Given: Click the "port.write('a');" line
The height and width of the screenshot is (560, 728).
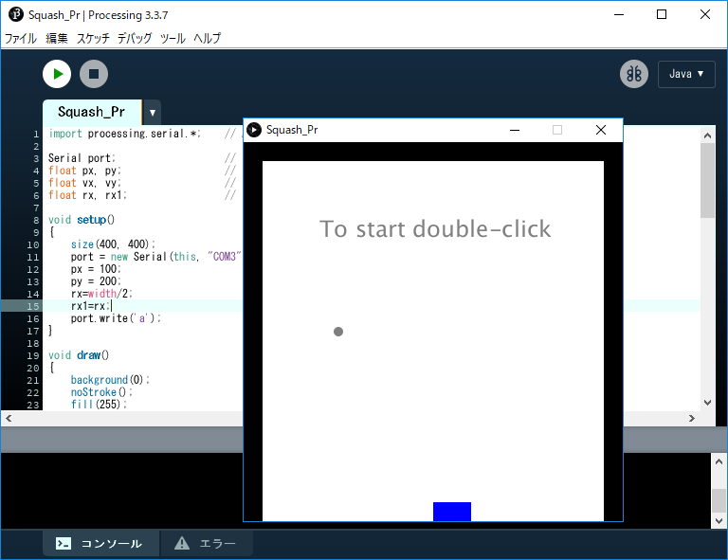Looking at the screenshot, I should coord(116,318).
